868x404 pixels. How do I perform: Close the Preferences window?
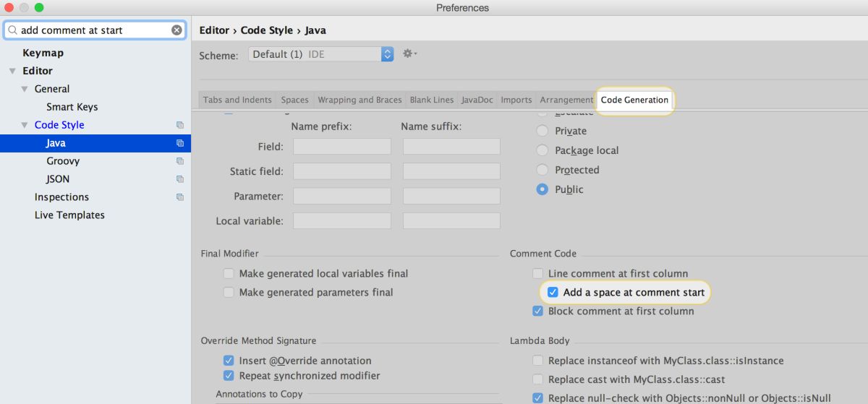(x=10, y=7)
